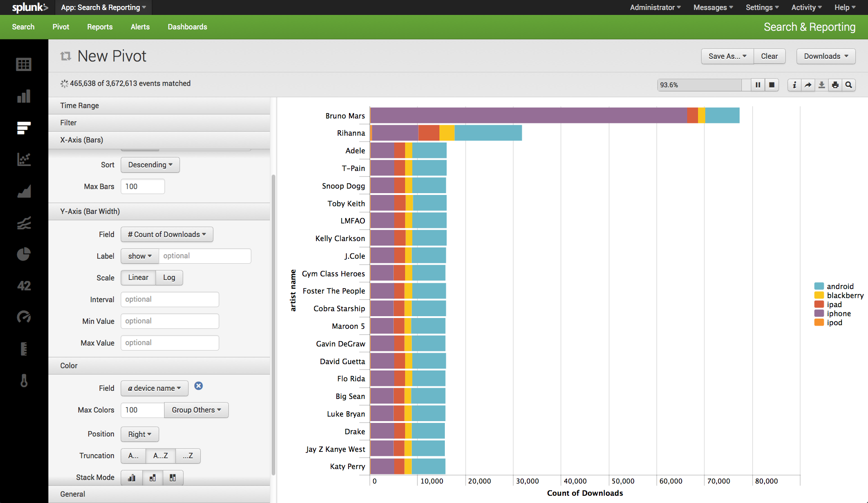Set the Scale toggle to Linear
The height and width of the screenshot is (503, 868).
(x=138, y=278)
